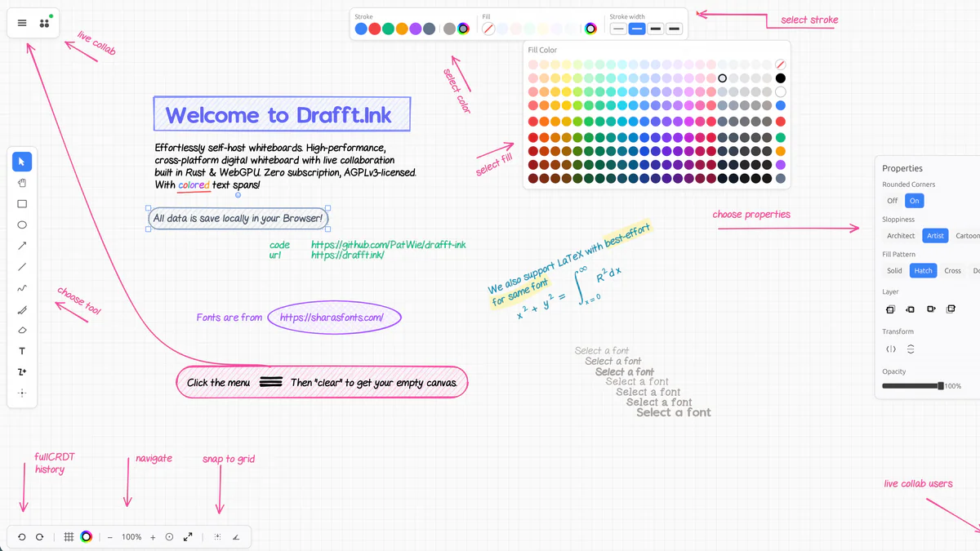This screenshot has height=551, width=980.
Task: Open the drafft-ink GitHub repository link
Action: (x=388, y=244)
